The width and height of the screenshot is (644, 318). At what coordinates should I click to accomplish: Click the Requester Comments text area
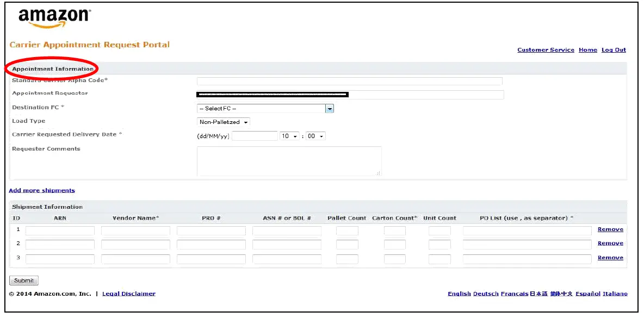pyautogui.click(x=288, y=160)
